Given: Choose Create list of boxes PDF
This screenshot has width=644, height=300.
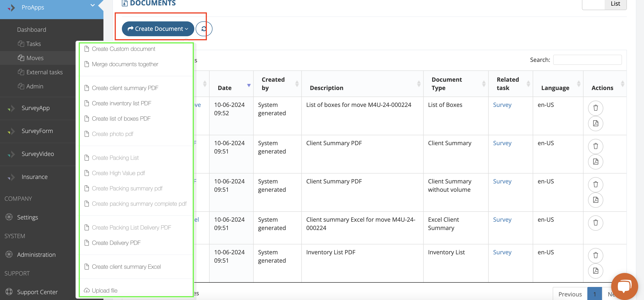Looking at the screenshot, I should 121,119.
